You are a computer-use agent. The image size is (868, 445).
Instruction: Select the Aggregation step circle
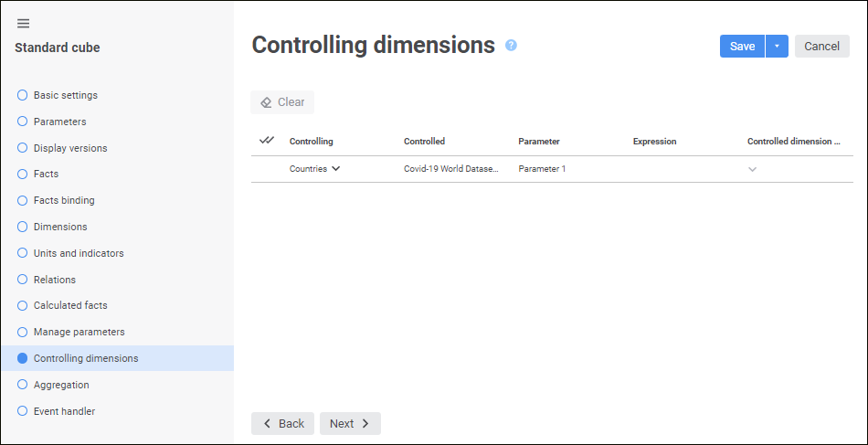point(22,385)
